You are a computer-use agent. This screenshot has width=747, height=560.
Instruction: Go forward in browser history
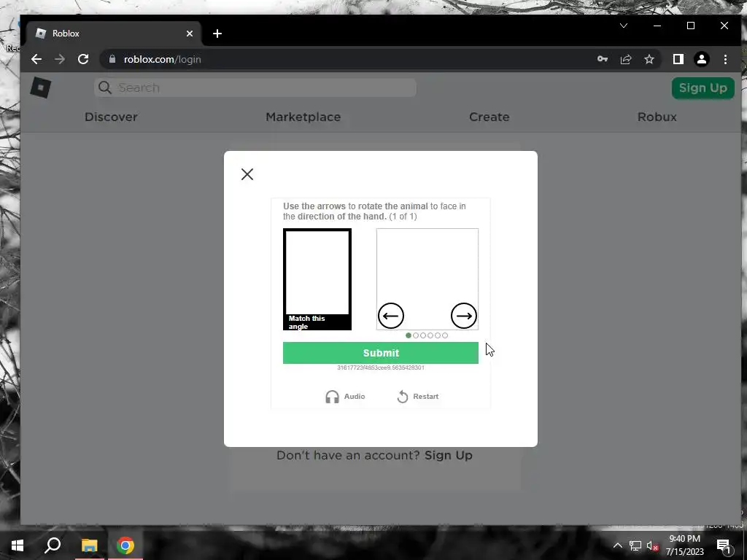coord(60,59)
